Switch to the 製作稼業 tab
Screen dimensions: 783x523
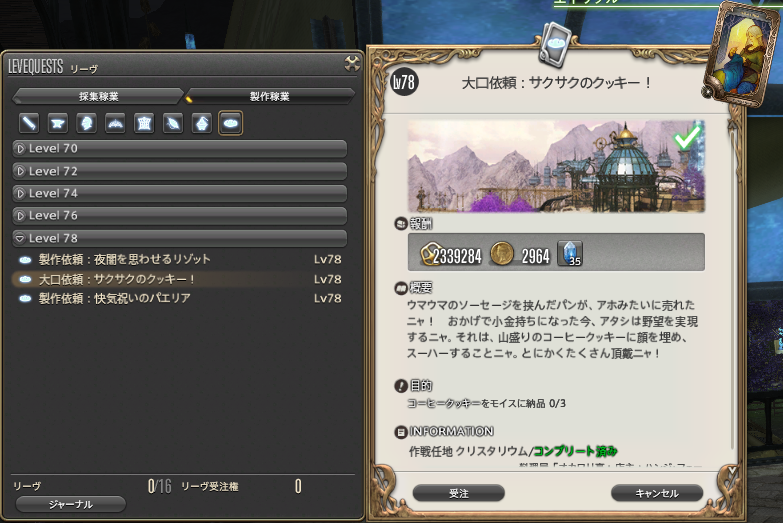coord(270,96)
